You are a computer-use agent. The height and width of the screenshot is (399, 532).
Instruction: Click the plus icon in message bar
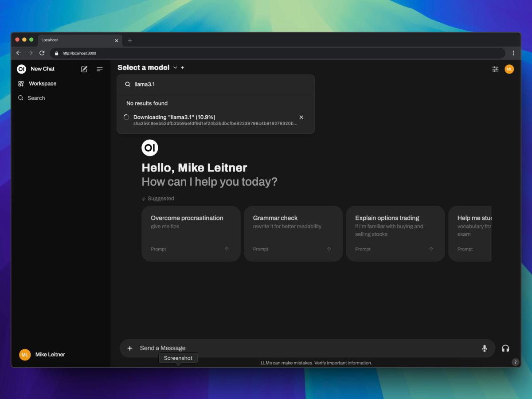[130, 348]
